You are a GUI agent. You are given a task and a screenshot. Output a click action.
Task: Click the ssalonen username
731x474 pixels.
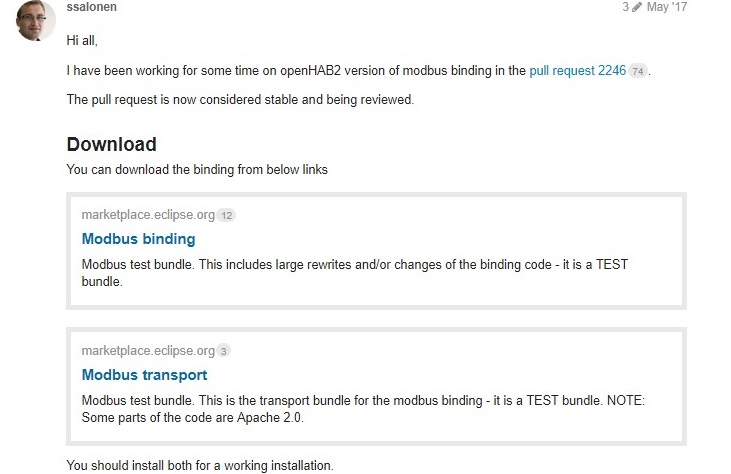click(92, 6)
